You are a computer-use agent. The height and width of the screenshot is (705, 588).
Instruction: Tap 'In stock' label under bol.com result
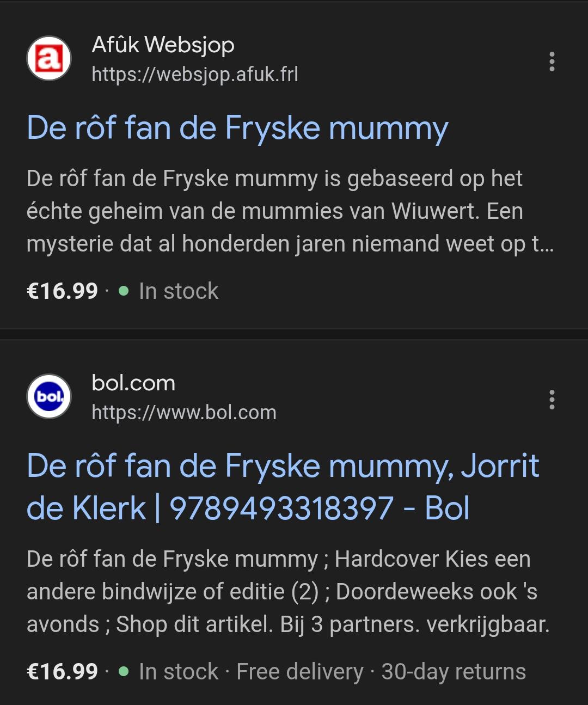179,672
